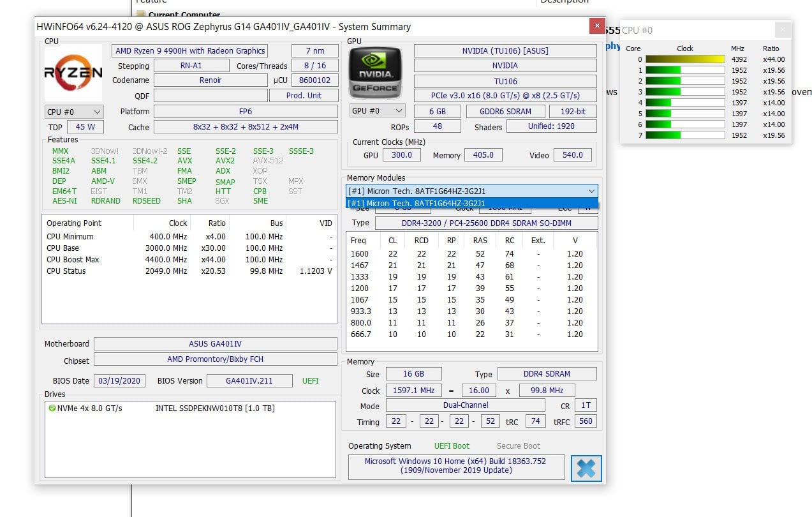Click the AMD Ryzen logo image
Viewport: 812px width, 517px height.
(73, 73)
